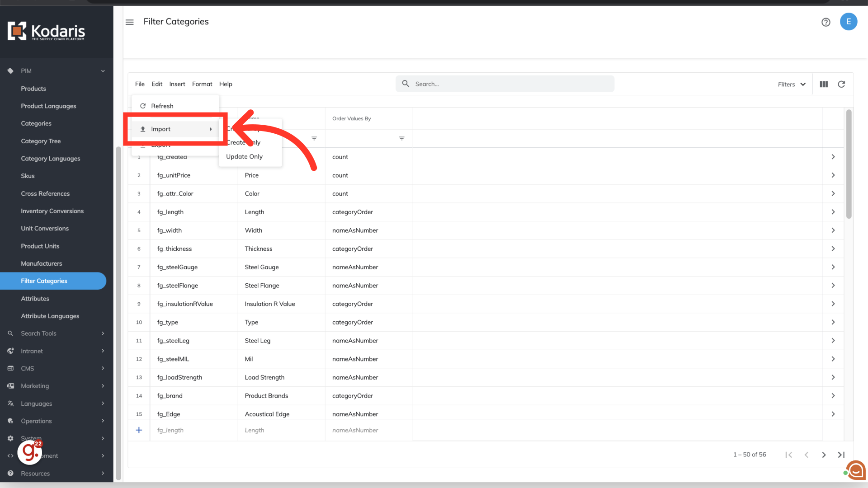The height and width of the screenshot is (488, 868).
Task: Open the chat support bubble icon
Action: pyautogui.click(x=856, y=470)
